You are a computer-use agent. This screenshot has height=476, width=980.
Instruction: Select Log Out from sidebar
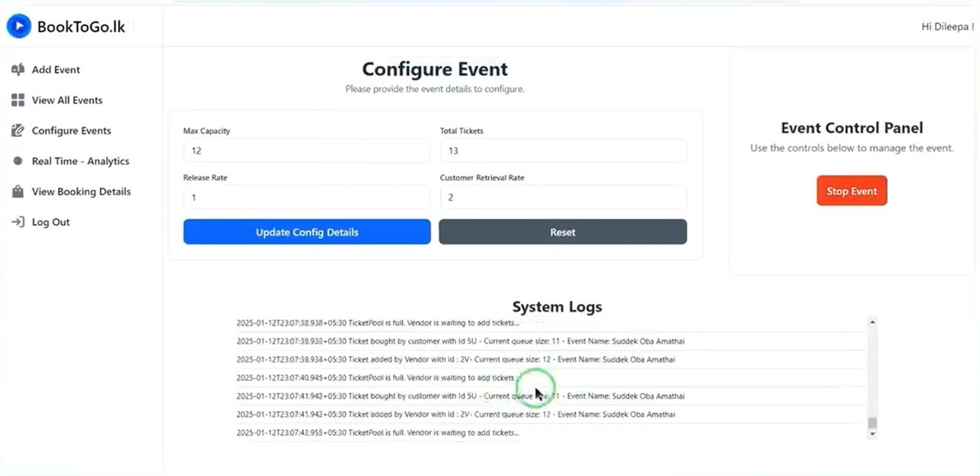click(x=51, y=223)
